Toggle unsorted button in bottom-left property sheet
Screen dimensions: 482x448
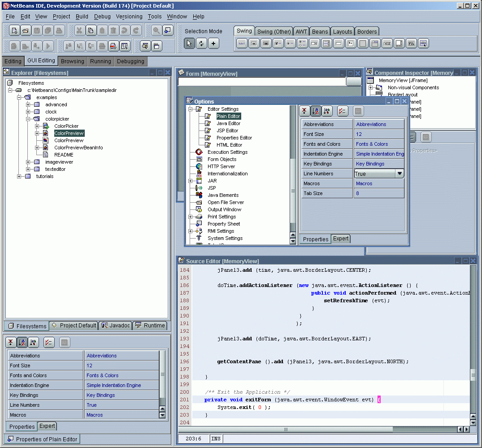point(10,343)
